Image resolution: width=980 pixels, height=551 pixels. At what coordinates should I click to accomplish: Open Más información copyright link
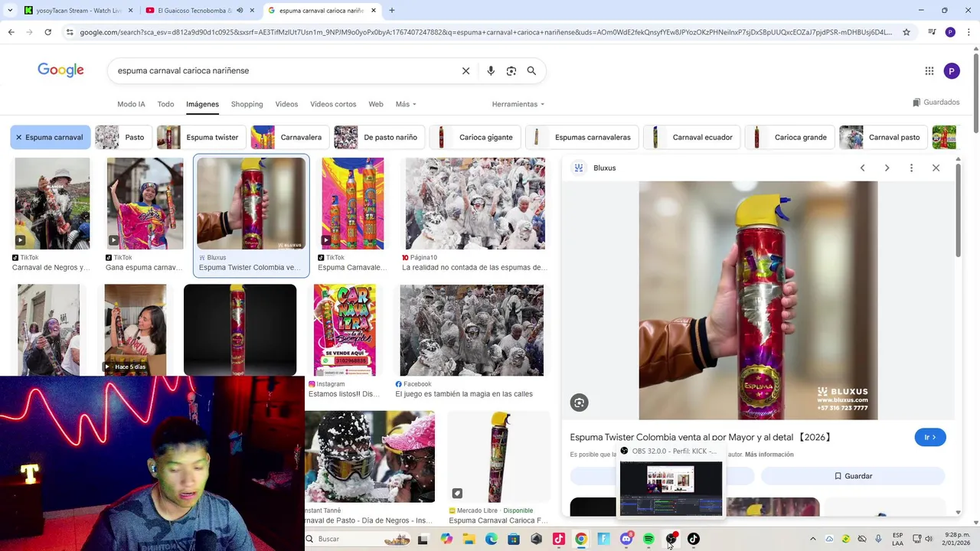point(769,455)
